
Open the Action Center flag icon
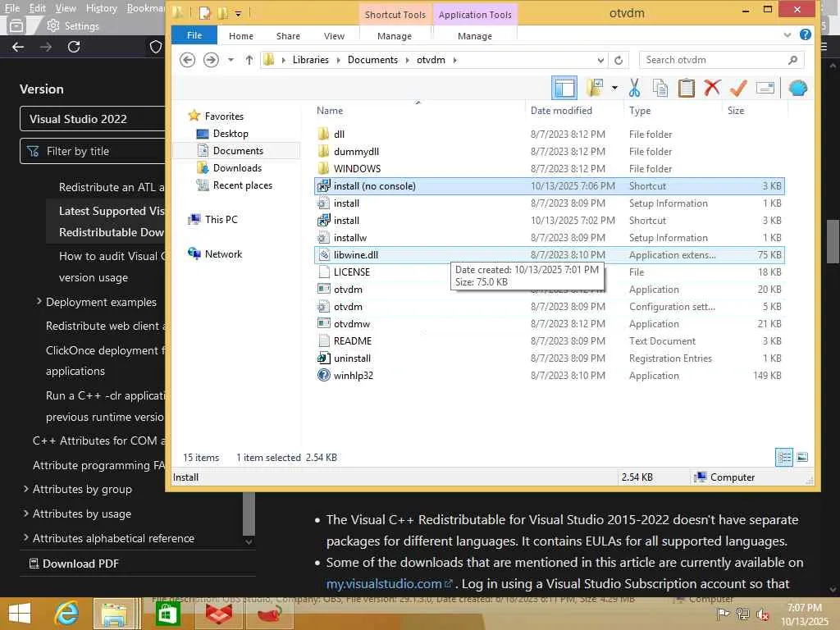click(723, 614)
